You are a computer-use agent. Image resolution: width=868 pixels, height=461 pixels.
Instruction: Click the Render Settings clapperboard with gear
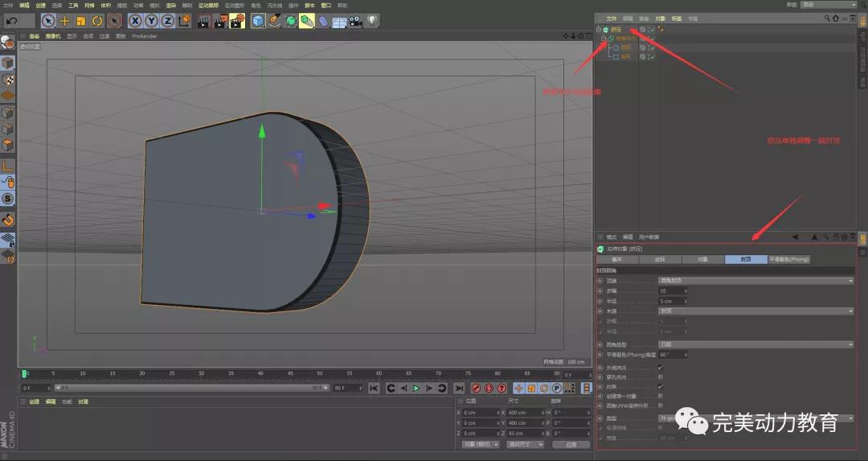click(236, 21)
